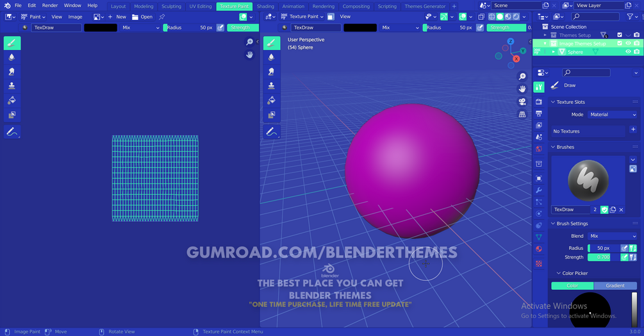
Task: Select the Gradient color mode button
Action: 615,285
